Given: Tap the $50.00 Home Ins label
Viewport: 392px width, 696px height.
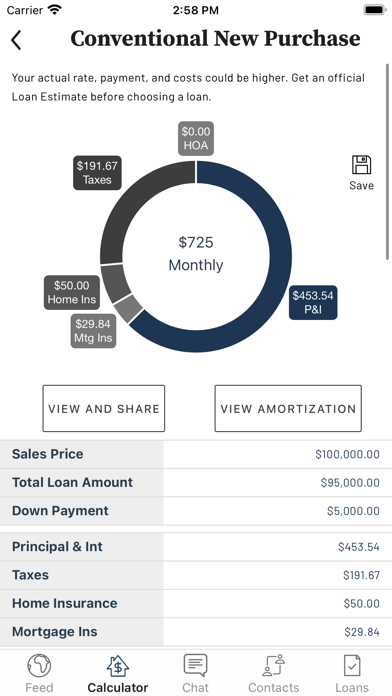Looking at the screenshot, I should pyautogui.click(x=71, y=293).
